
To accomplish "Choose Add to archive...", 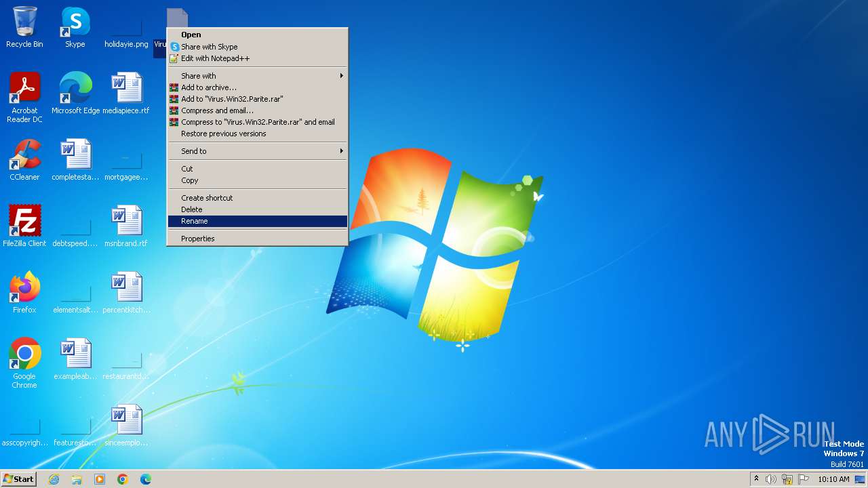I will pos(258,87).
